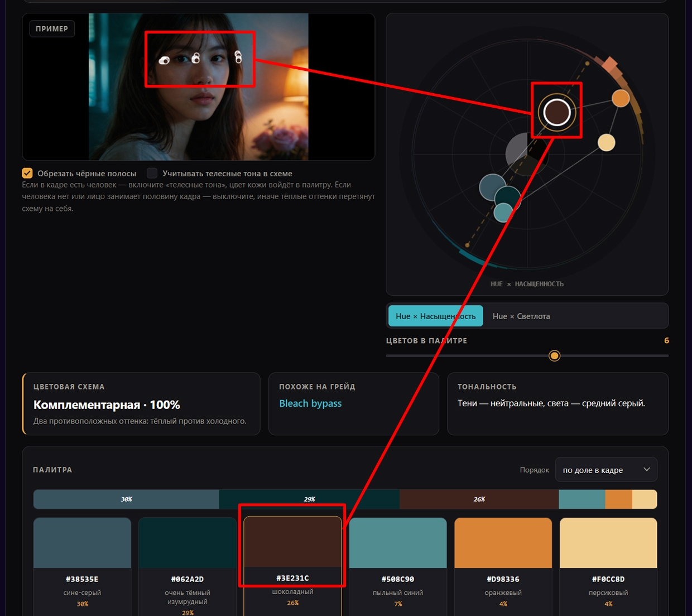
Task: Pick the #508C90 dusty blue swatch
Action: point(398,543)
